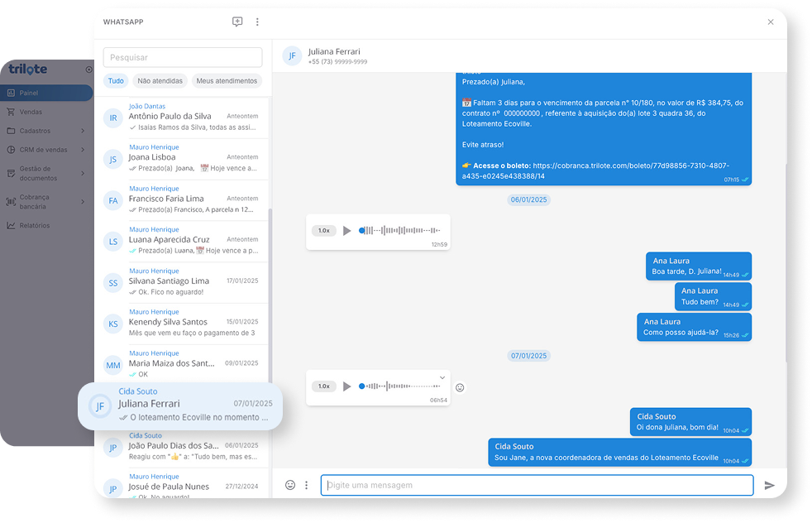Image resolution: width=812 pixels, height=523 pixels.
Task: Click the MM avatar of Maria Maiza
Action: (113, 366)
